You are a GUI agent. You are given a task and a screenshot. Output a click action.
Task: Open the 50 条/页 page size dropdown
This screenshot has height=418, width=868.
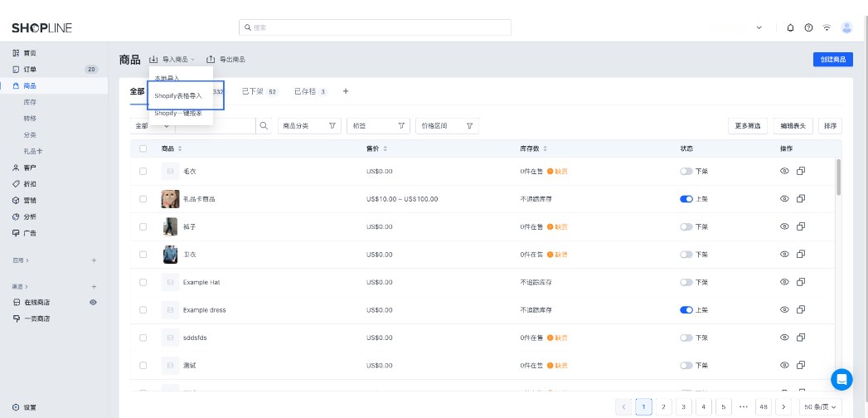click(x=820, y=406)
